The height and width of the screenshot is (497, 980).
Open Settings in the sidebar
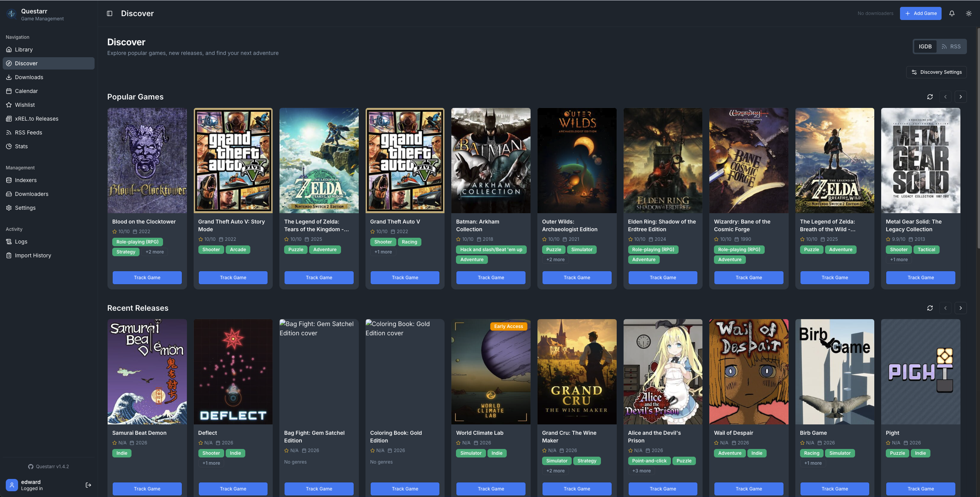pyautogui.click(x=48, y=208)
